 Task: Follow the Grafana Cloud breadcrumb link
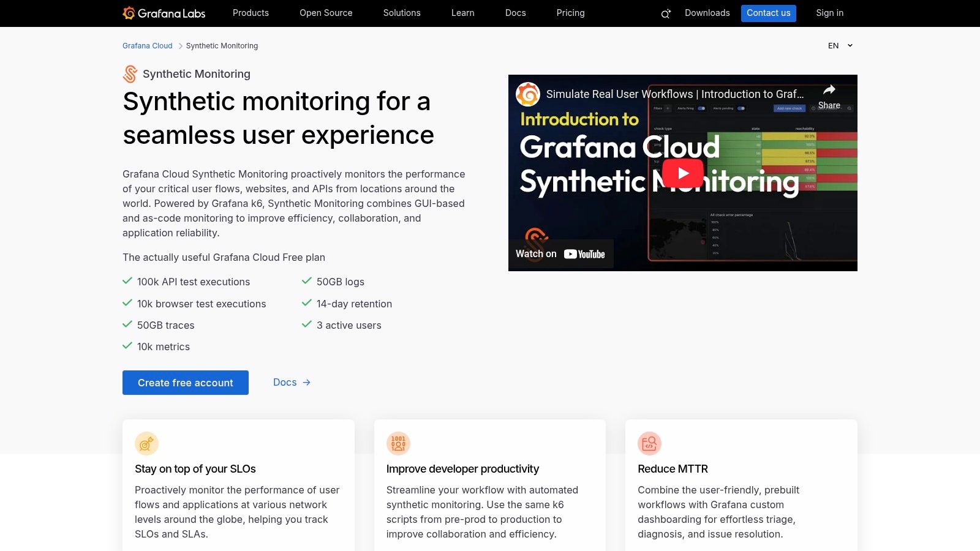click(x=147, y=45)
